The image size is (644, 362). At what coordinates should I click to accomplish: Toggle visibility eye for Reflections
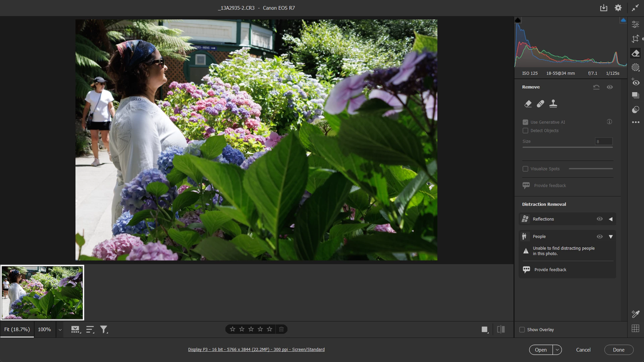click(x=599, y=219)
